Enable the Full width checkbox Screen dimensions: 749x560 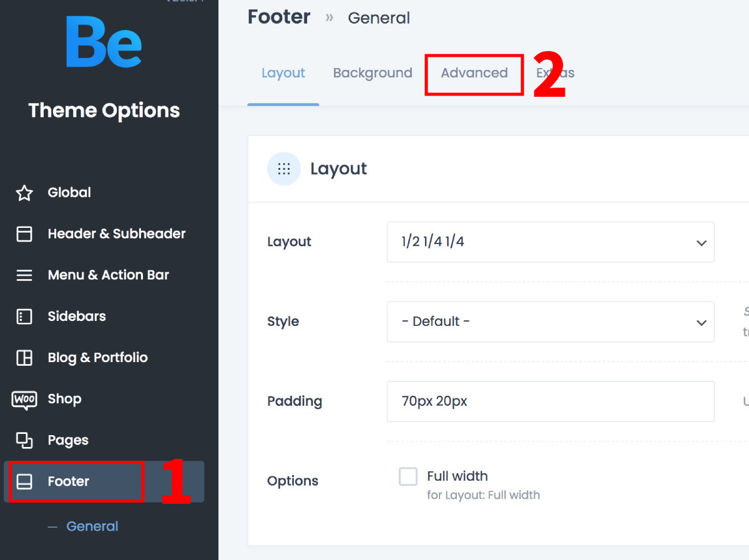pos(408,476)
